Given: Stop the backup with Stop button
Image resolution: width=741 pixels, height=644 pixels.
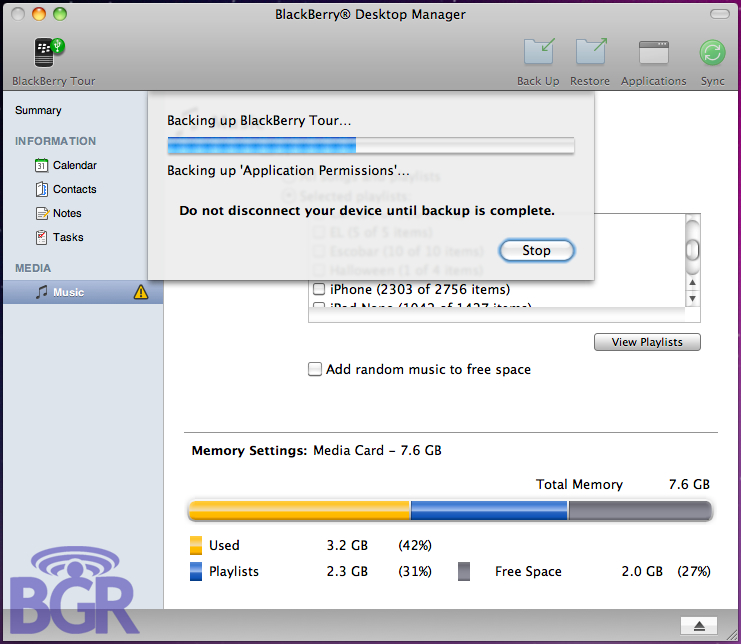Looking at the screenshot, I should coord(536,250).
